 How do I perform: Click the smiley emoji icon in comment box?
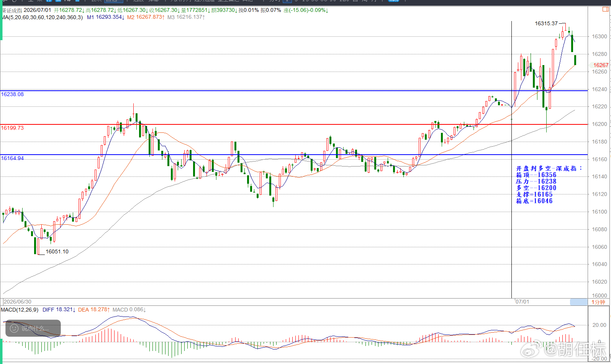pos(14,328)
